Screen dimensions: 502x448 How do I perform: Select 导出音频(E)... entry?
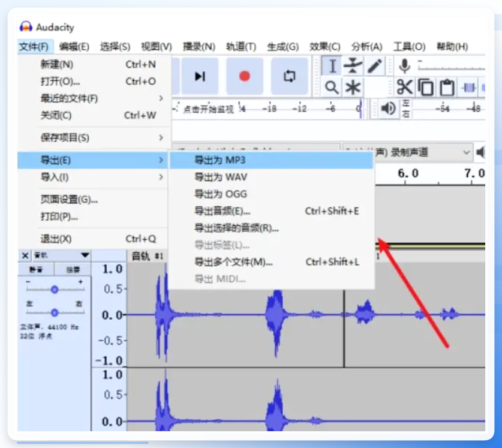click(x=272, y=211)
